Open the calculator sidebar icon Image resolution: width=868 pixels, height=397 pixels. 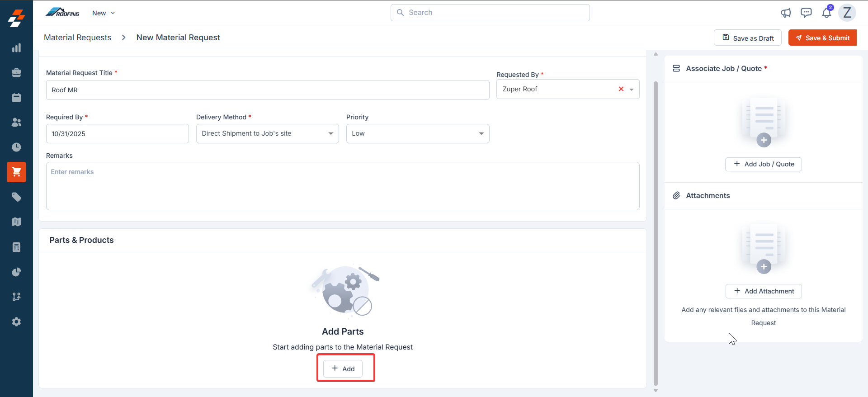(16, 247)
